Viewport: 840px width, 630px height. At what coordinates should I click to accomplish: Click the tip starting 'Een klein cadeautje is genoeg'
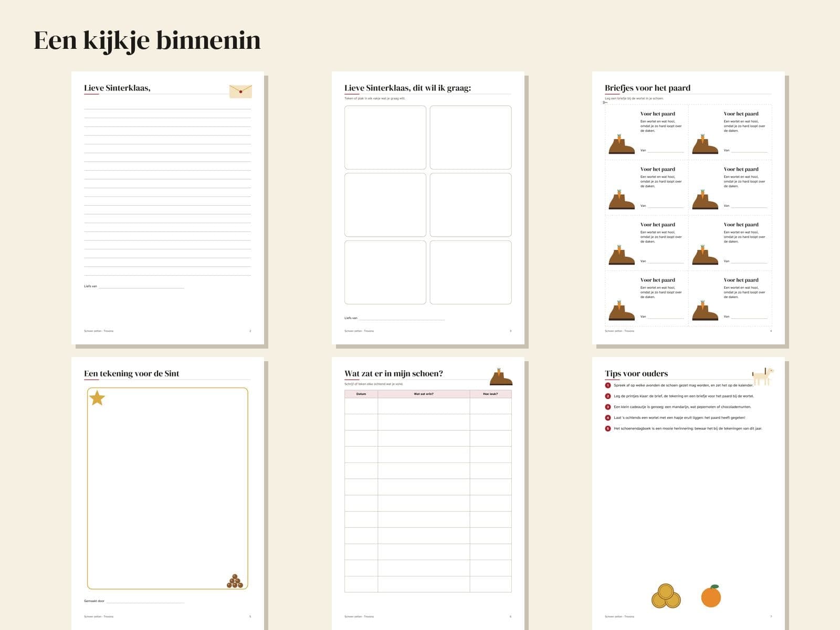(682, 407)
